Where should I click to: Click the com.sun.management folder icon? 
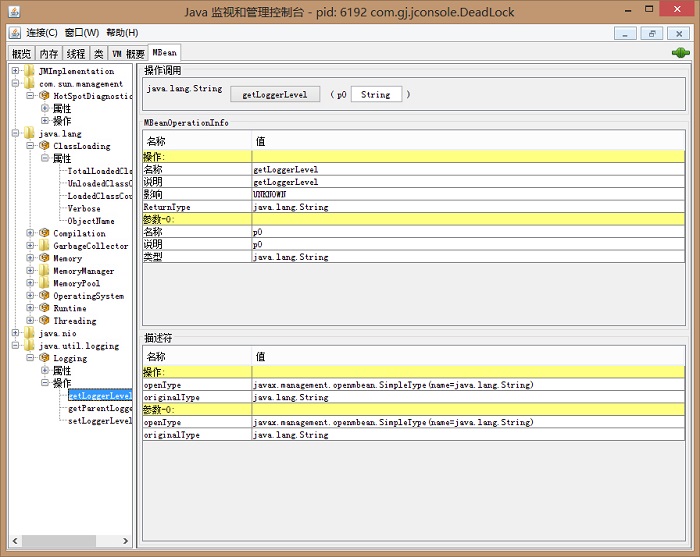tap(29, 83)
